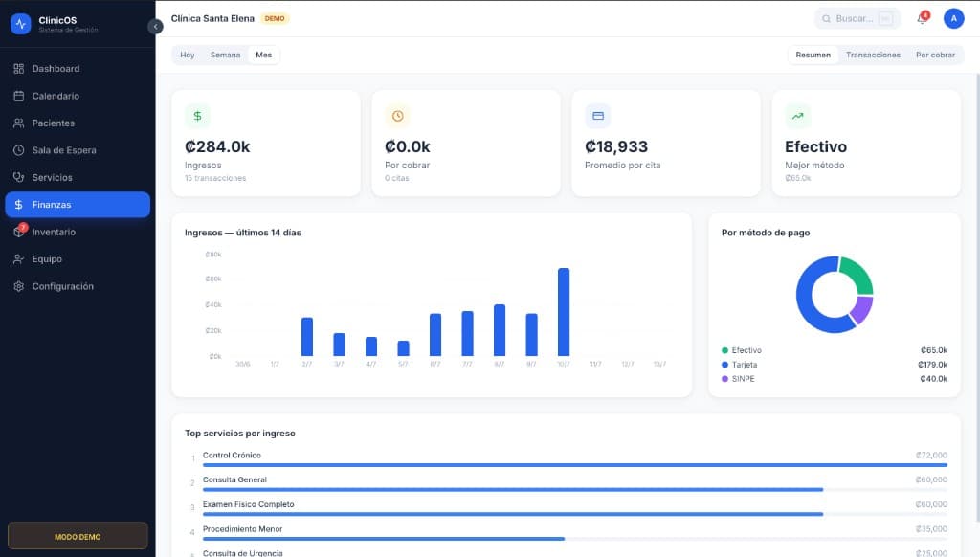Click the Servicios stethoscope icon
980x557 pixels.
(x=19, y=178)
